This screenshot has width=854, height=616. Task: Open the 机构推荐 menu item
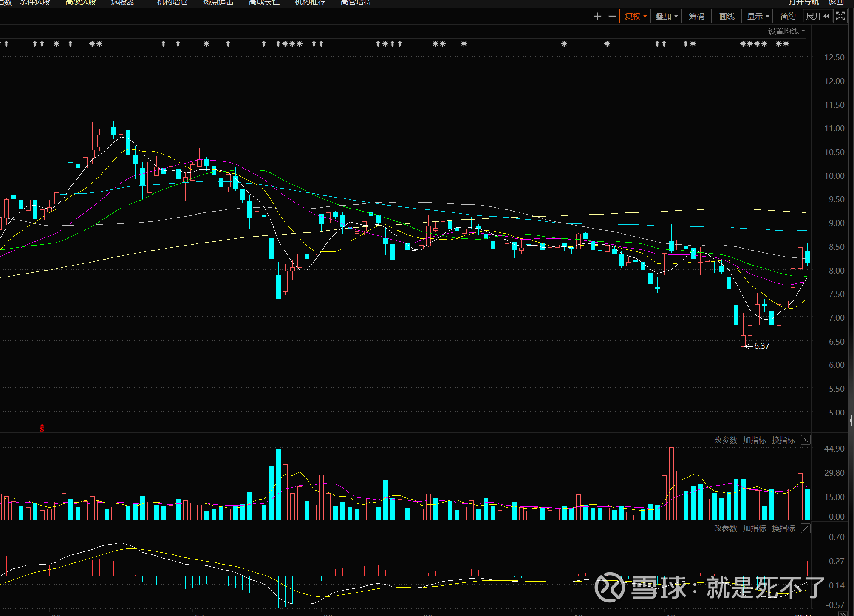tap(310, 3)
